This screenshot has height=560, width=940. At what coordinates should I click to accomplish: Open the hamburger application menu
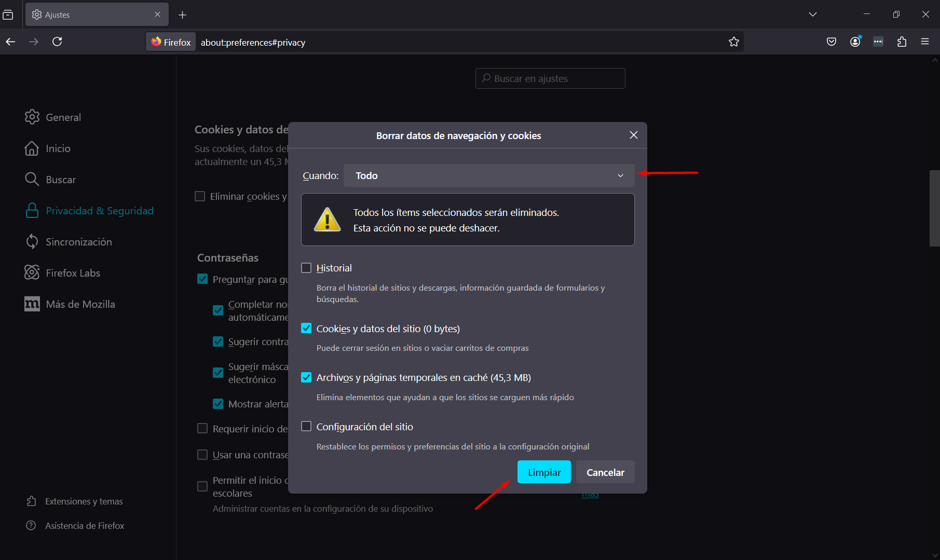coord(925,42)
